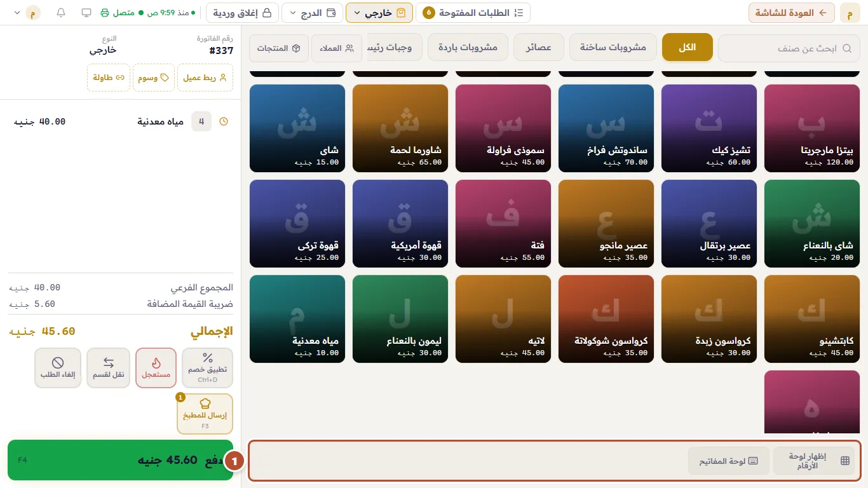868x488 pixels.
Task: Open الطلبات المفتوحة open orders list
Action: click(x=473, y=13)
